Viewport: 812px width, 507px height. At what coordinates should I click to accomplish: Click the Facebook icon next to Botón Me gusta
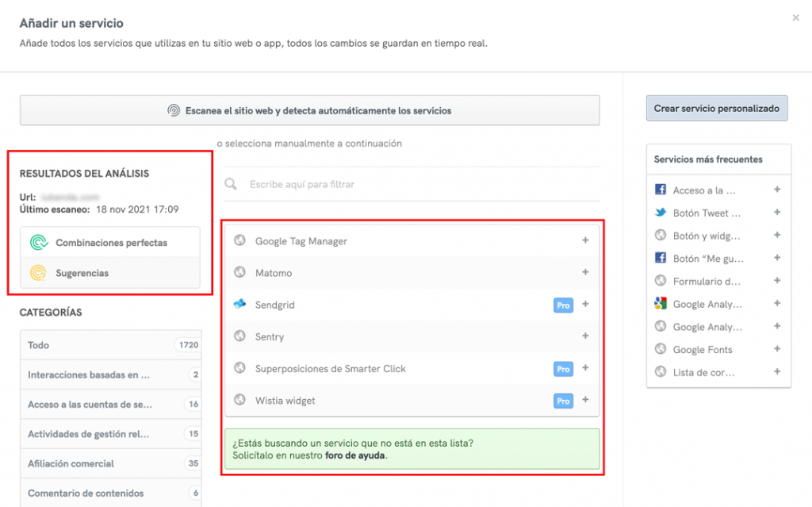[660, 258]
